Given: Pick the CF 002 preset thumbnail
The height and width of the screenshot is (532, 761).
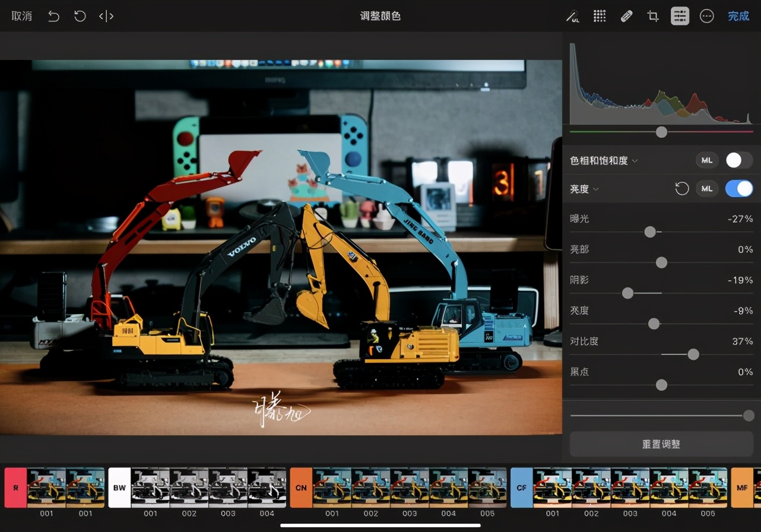Looking at the screenshot, I should tap(592, 487).
